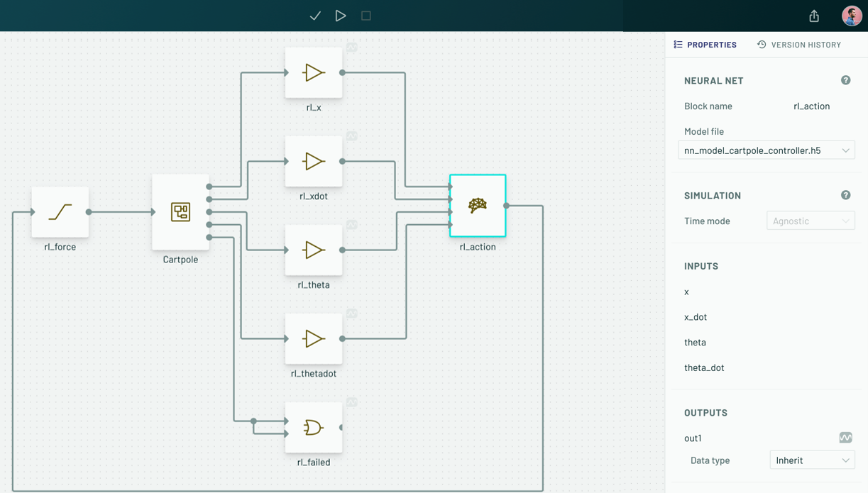Open the Time mode dropdown
Viewport: 868px width, 493px height.
(x=811, y=221)
